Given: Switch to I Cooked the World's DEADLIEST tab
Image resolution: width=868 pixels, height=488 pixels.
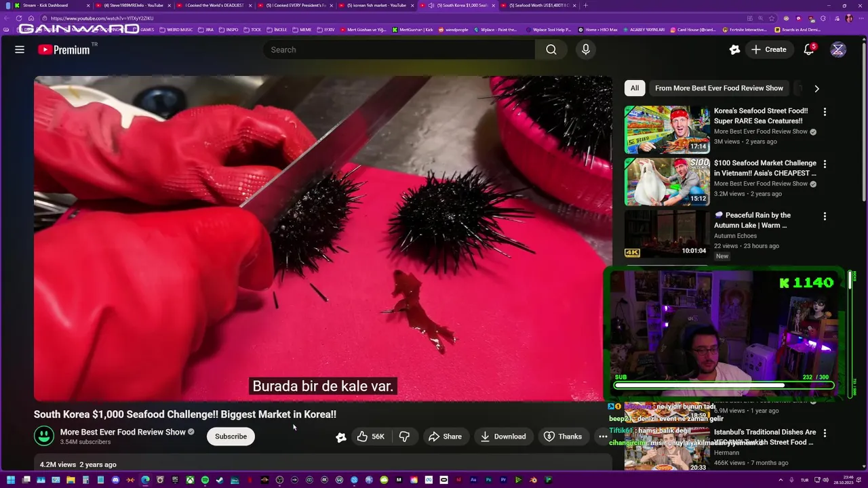Looking at the screenshot, I should tap(214, 5).
